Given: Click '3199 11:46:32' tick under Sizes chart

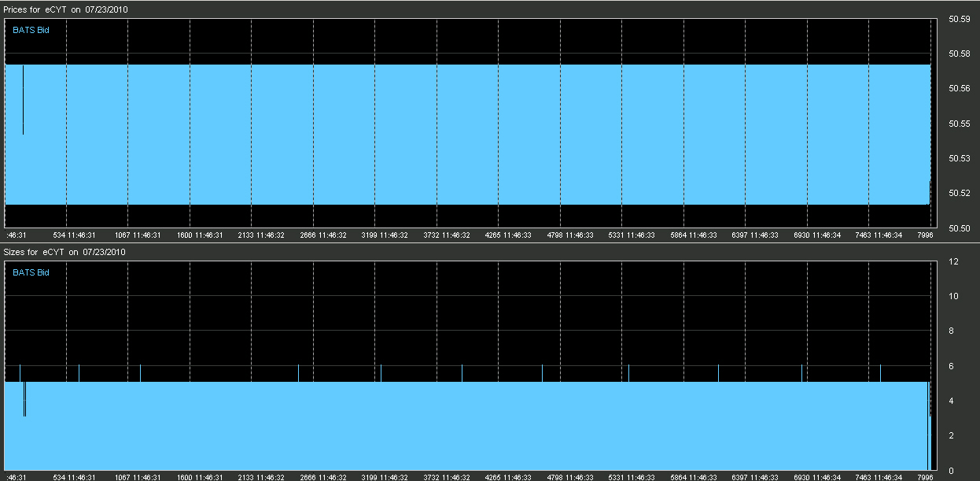Looking at the screenshot, I should [x=385, y=477].
